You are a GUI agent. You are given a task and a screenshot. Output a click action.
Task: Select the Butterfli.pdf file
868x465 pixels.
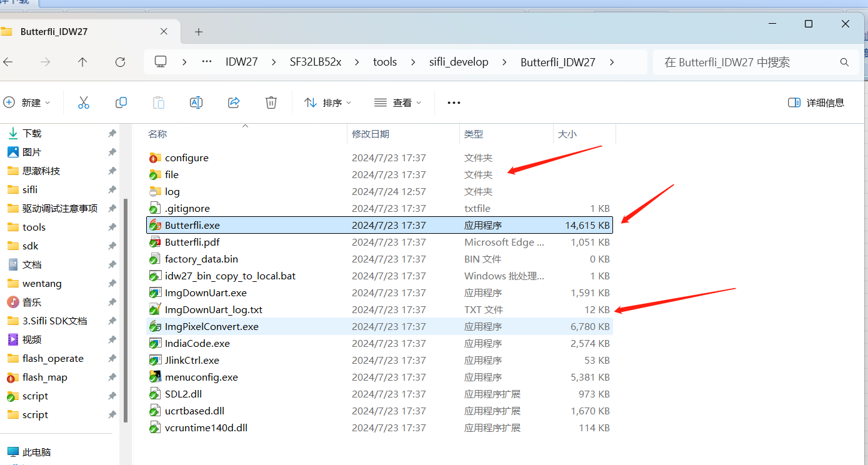[x=192, y=242]
